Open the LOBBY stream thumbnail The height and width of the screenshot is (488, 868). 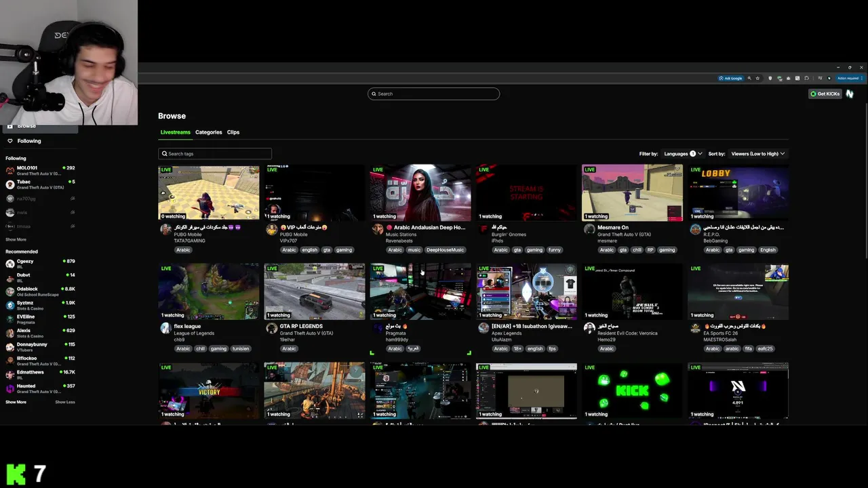[x=738, y=192]
